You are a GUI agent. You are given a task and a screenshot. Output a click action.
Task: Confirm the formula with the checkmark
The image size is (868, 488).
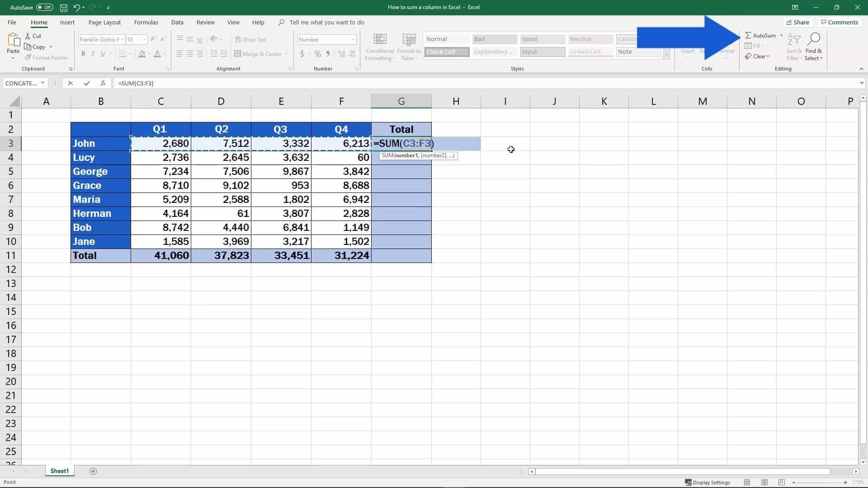[x=87, y=83]
